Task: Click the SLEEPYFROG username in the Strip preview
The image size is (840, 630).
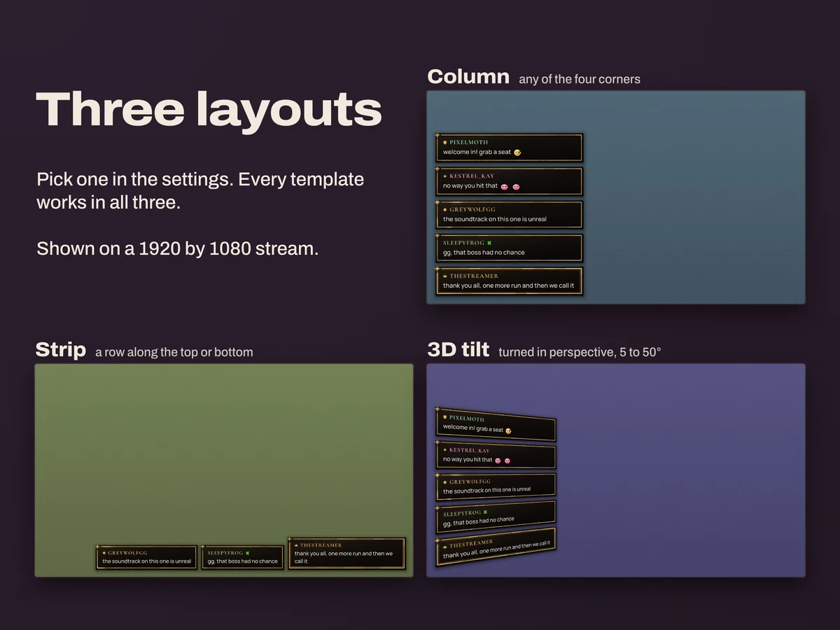Action: tap(225, 553)
